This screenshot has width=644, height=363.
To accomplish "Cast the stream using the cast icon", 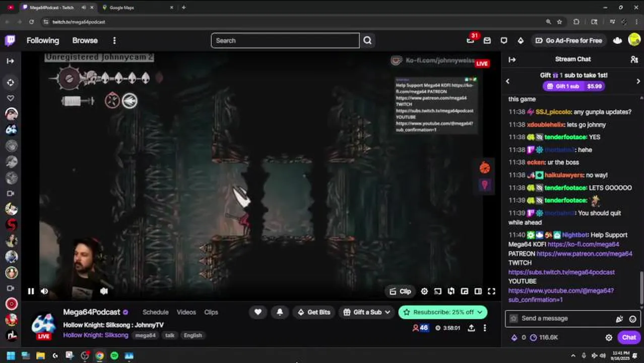I will coord(438,291).
